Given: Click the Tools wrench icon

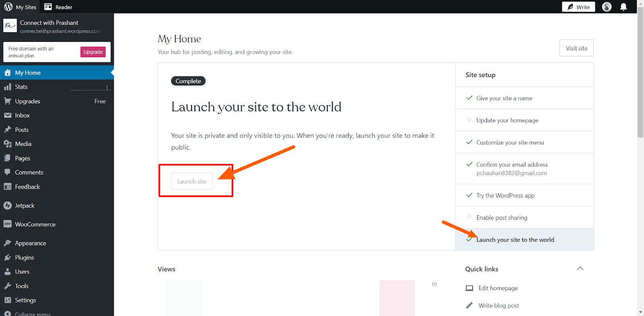Looking at the screenshot, I should (7, 286).
